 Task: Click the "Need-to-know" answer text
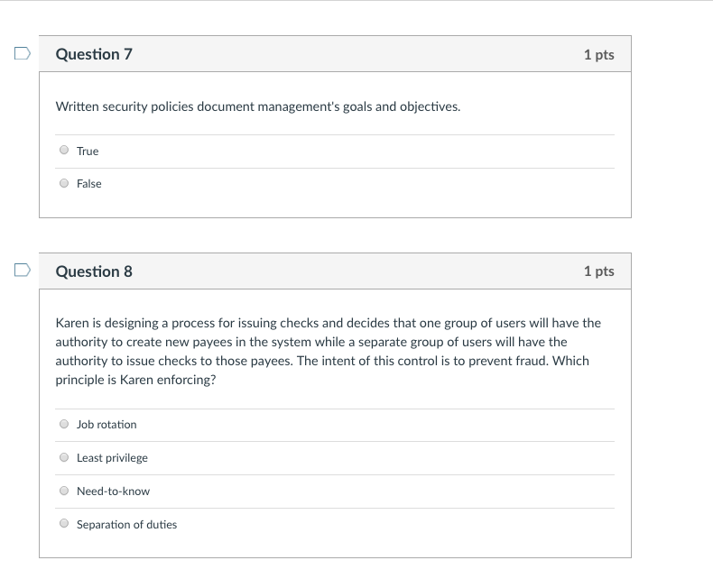(x=113, y=492)
